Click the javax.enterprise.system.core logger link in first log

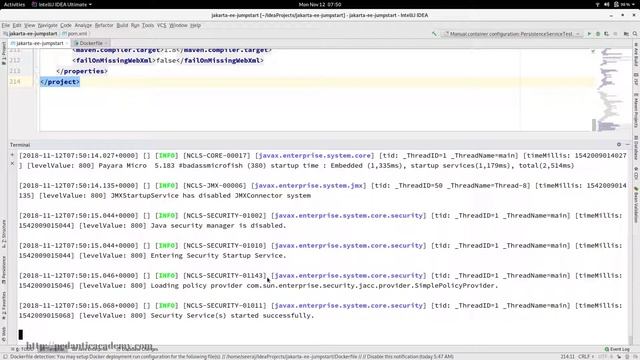(315, 156)
